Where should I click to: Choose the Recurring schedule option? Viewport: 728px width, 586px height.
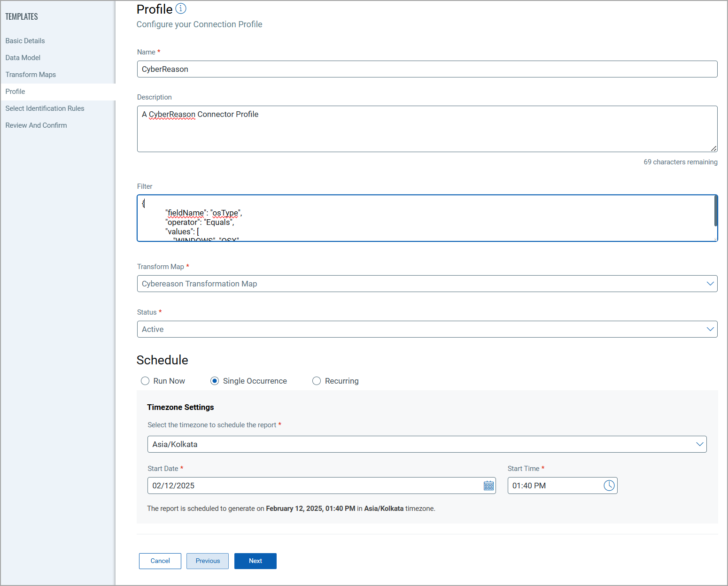pyautogui.click(x=317, y=381)
